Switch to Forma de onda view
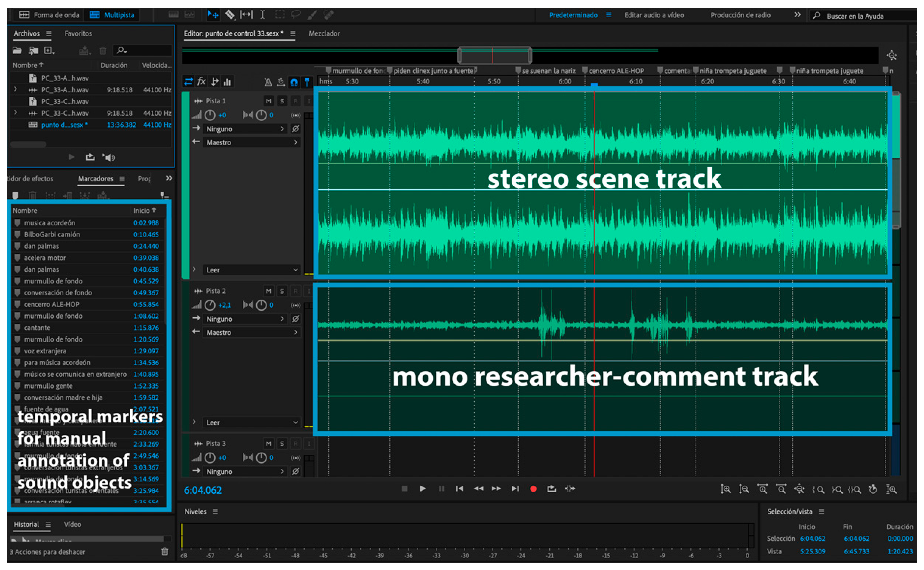The image size is (924, 570). coord(49,15)
